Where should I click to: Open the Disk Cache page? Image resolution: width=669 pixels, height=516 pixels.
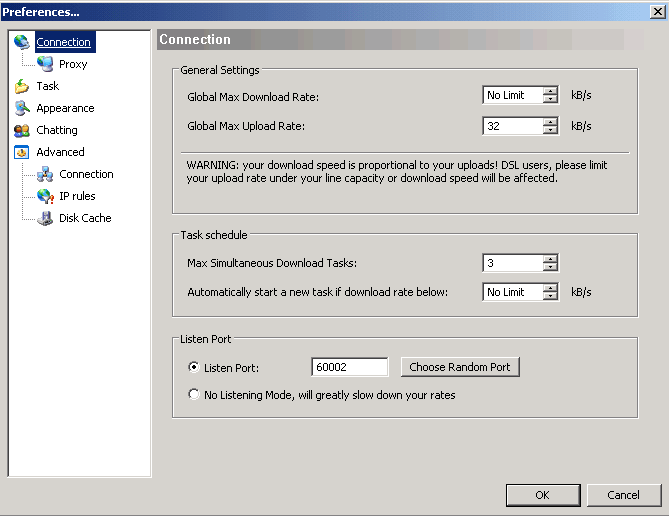coord(85,219)
